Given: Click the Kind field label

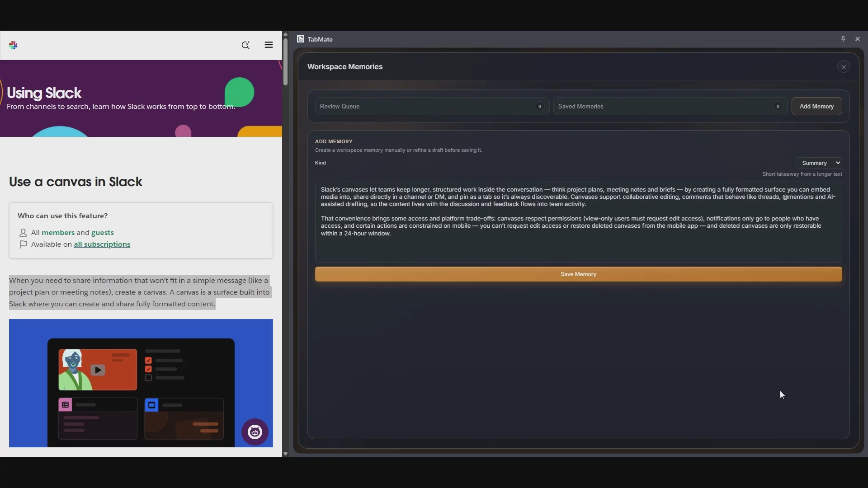Looking at the screenshot, I should [x=320, y=163].
